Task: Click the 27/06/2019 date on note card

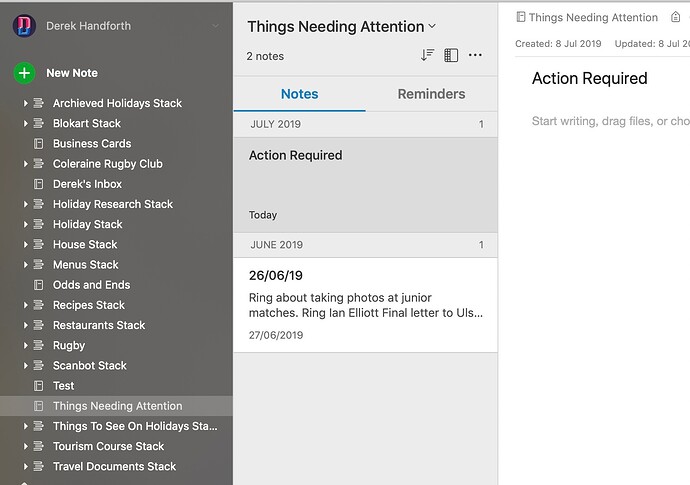Action: [x=276, y=335]
